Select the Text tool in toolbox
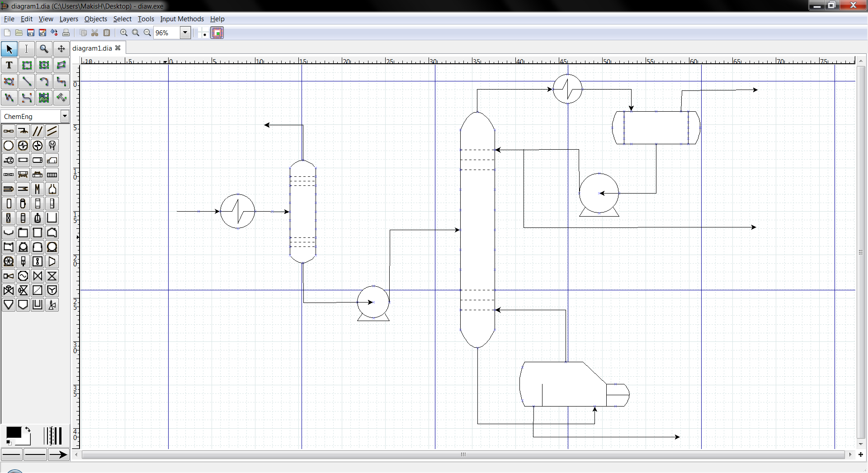The width and height of the screenshot is (868, 473). 9,65
